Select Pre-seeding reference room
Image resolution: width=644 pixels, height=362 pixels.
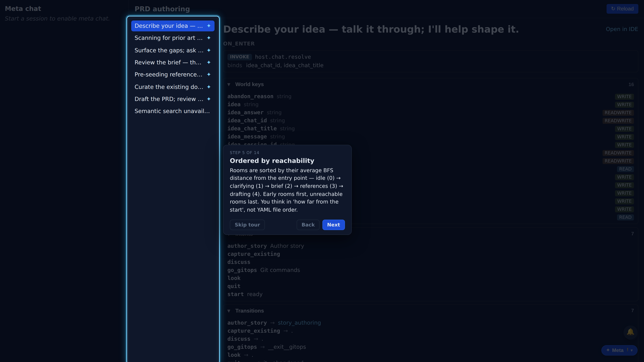point(173,74)
